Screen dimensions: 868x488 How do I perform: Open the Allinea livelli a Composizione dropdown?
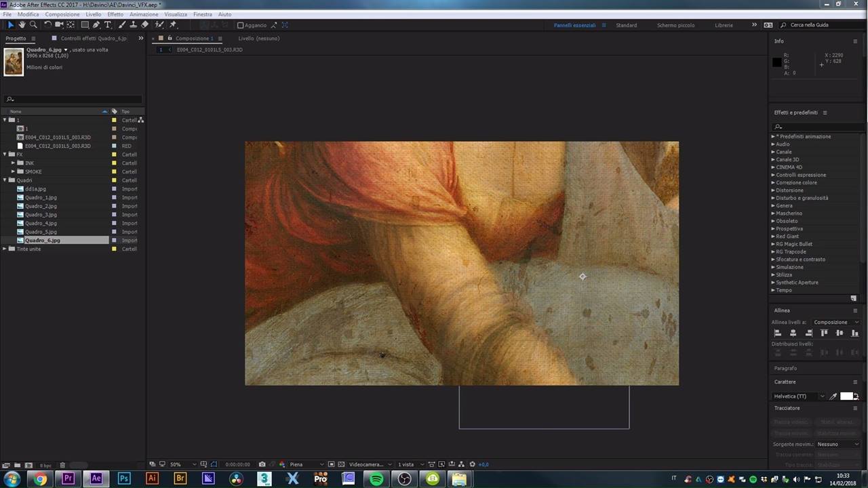click(x=836, y=322)
